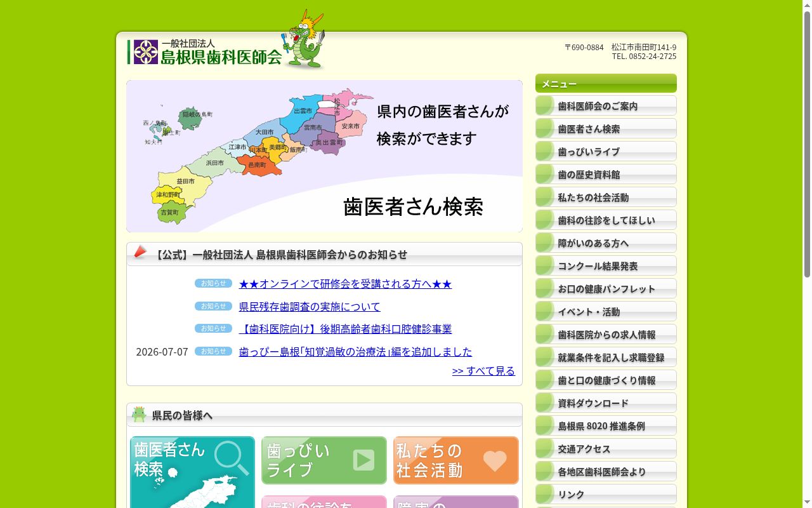Click the heart icon on 私たちの社会活動 tile
812x508 pixels.
(x=495, y=460)
